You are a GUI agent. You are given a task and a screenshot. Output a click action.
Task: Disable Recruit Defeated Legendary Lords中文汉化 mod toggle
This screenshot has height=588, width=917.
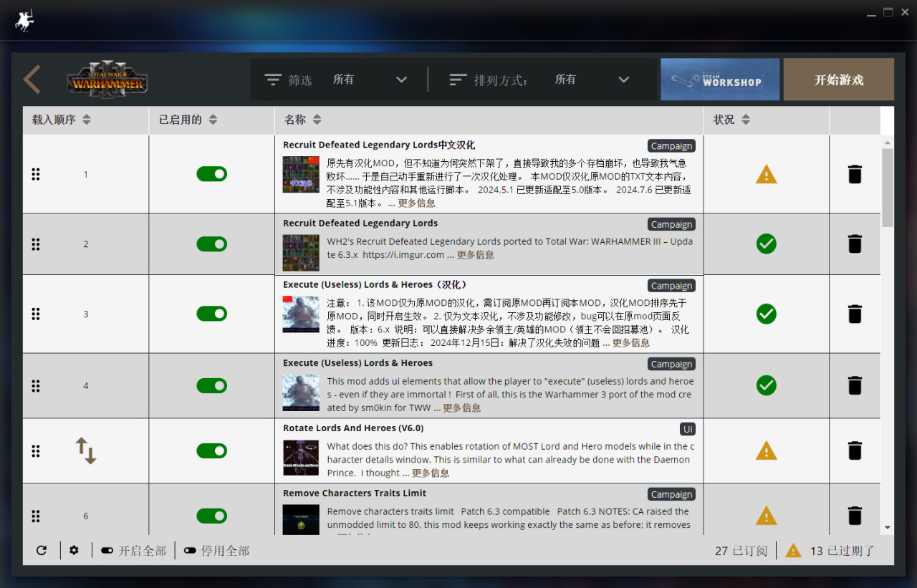(212, 174)
